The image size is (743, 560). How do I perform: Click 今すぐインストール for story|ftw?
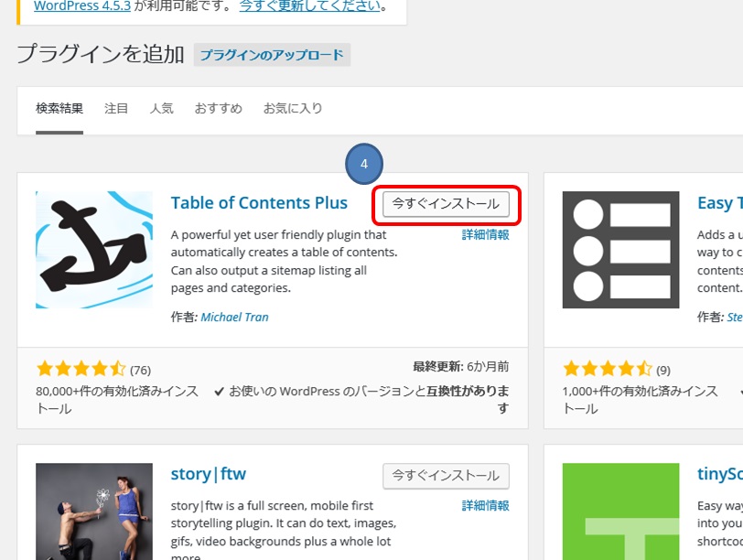[445, 476]
